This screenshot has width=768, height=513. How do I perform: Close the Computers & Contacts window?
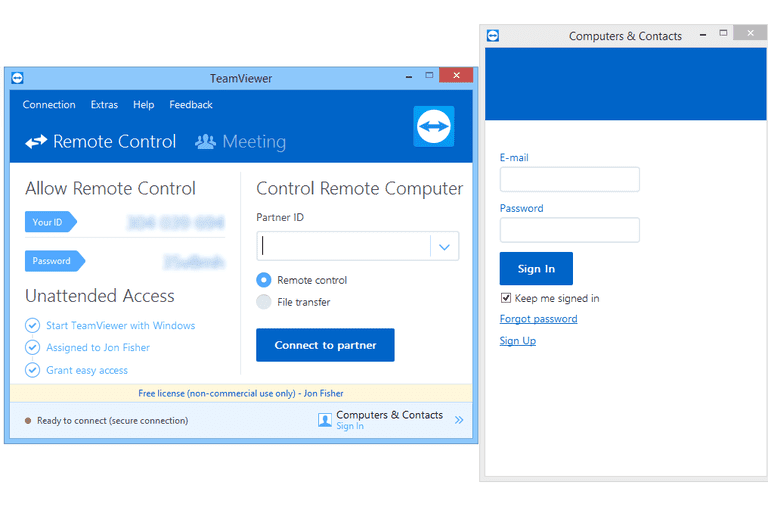click(750, 33)
